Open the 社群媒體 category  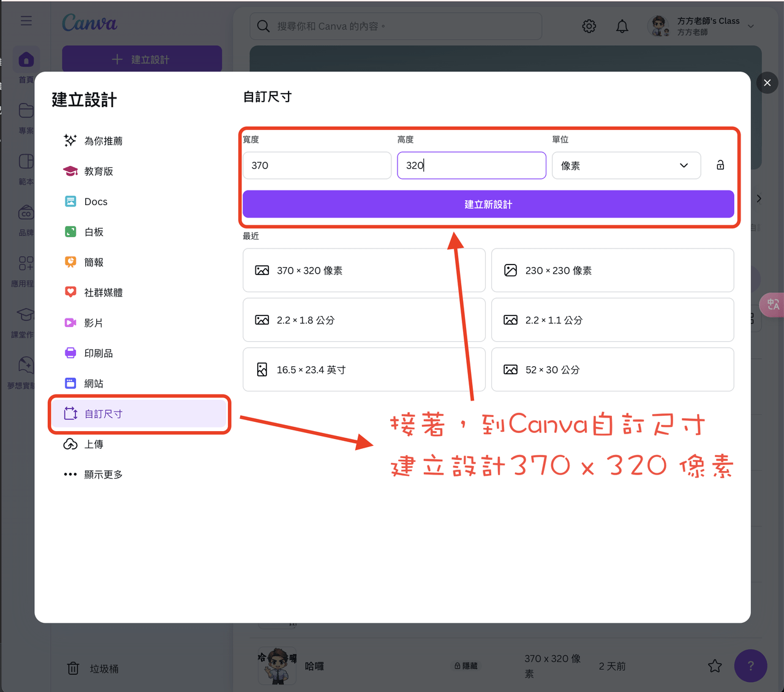[138, 293]
